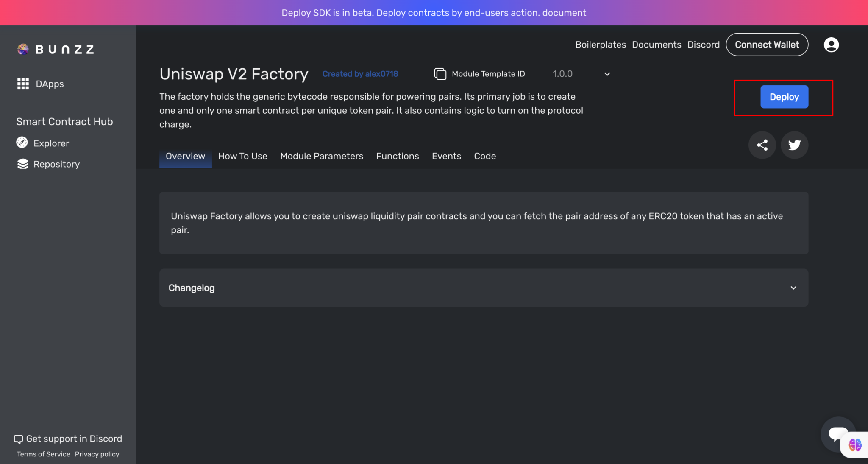Share this module

(762, 145)
